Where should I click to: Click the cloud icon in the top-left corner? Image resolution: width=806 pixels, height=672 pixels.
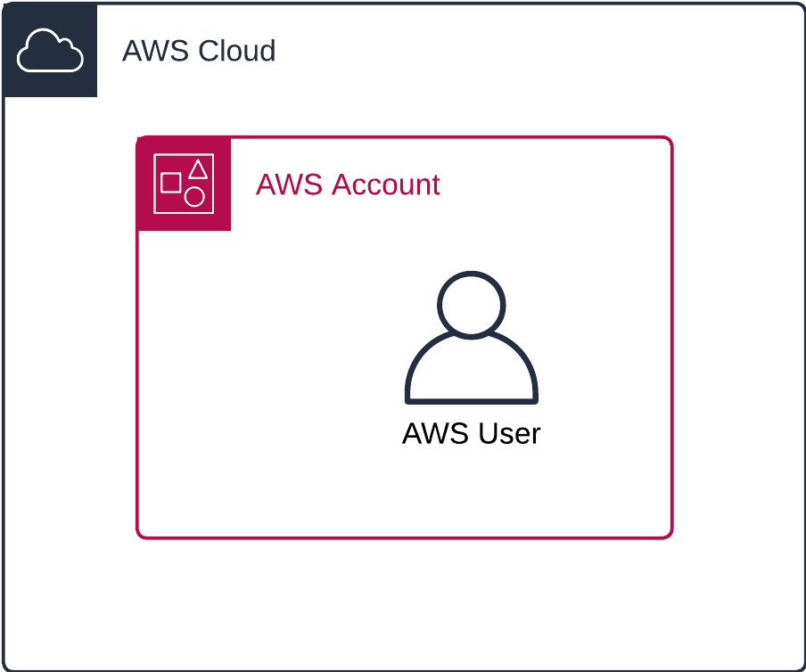pos(50,50)
